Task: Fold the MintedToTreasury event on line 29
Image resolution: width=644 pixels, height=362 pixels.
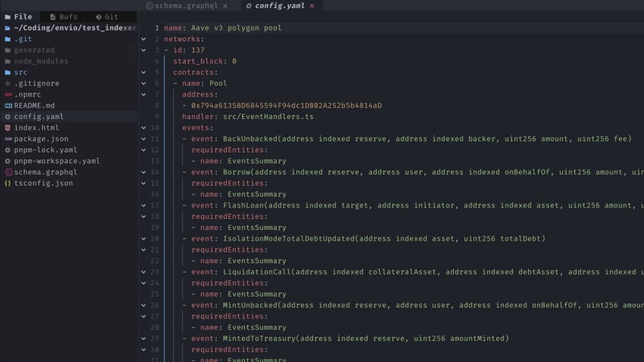Action: [x=144, y=338]
